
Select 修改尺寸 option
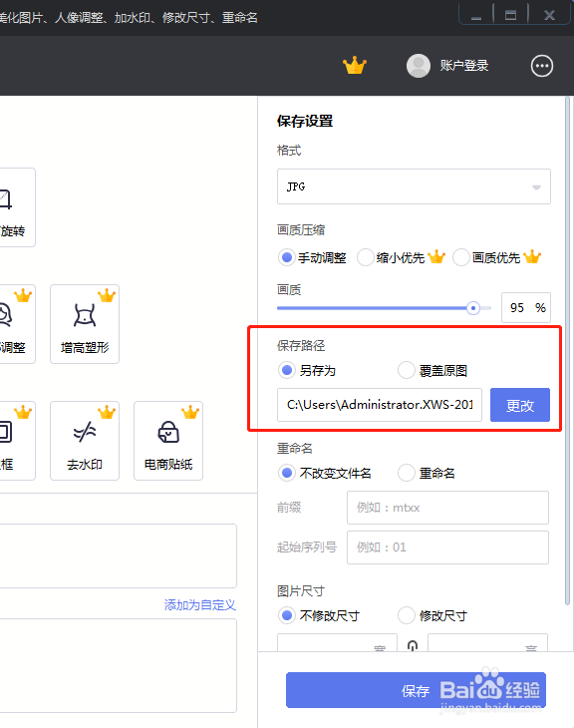coord(432,615)
